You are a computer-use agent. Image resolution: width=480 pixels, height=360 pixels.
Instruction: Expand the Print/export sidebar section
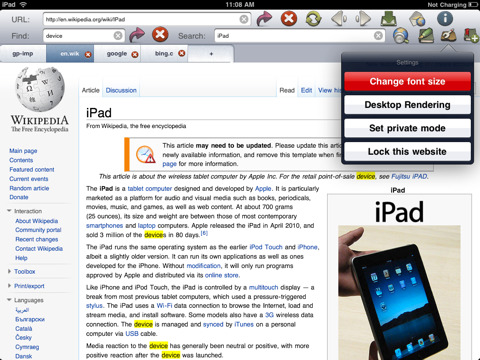click(x=9, y=285)
